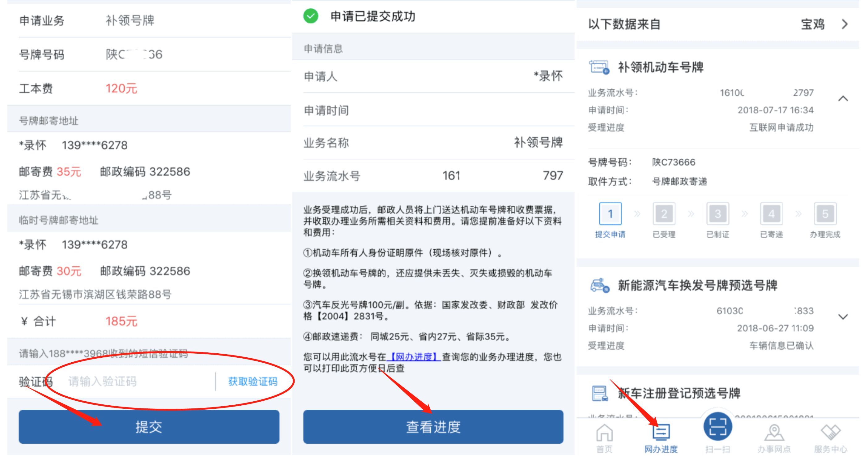Tap 受理进度 互联网申请成功 status
The width and height of the screenshot is (868, 457).
point(700,127)
